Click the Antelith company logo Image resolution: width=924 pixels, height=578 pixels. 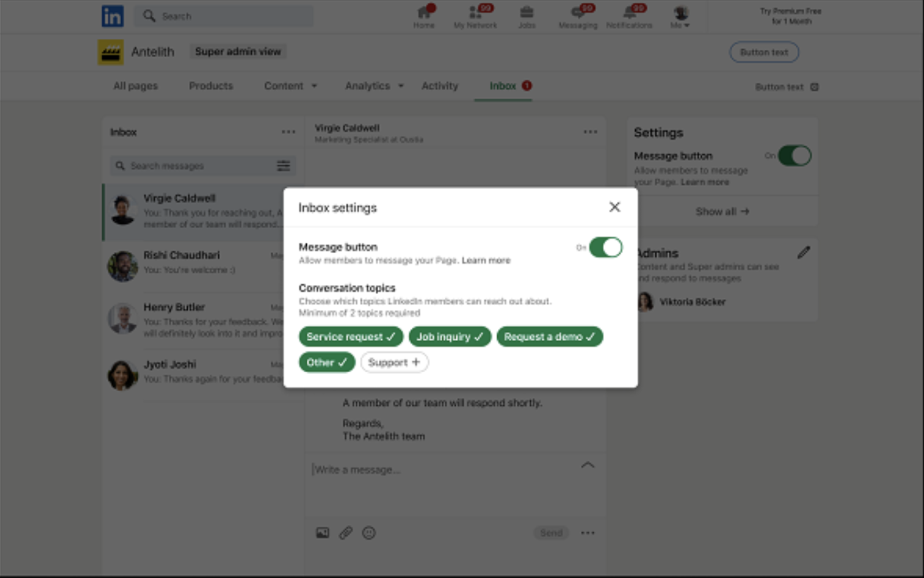tap(110, 52)
